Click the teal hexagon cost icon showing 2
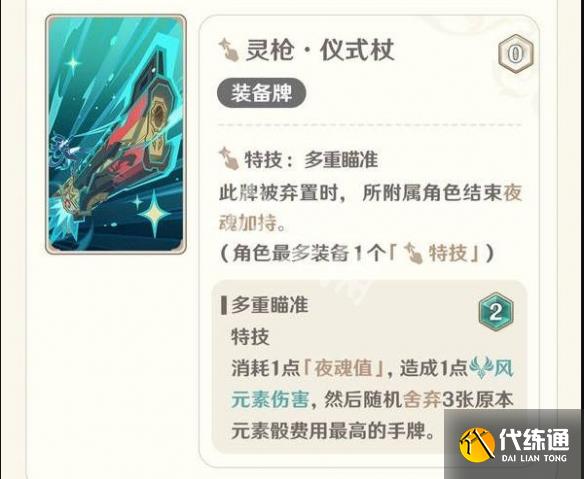The width and height of the screenshot is (584, 479). (x=496, y=312)
